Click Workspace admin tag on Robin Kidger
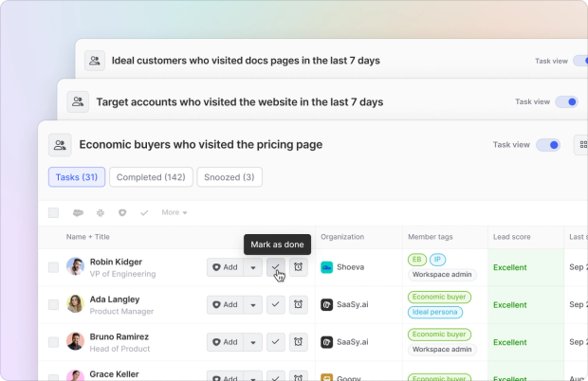The height and width of the screenshot is (381, 588). pos(442,275)
